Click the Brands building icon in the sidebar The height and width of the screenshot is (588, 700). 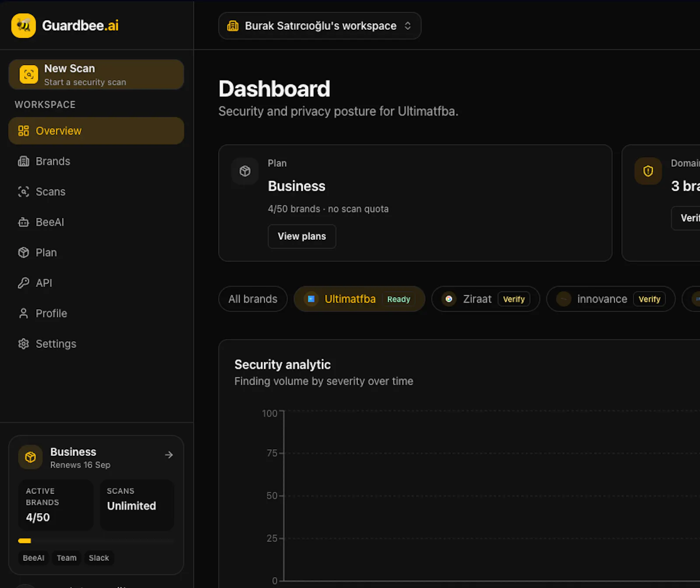tap(24, 161)
